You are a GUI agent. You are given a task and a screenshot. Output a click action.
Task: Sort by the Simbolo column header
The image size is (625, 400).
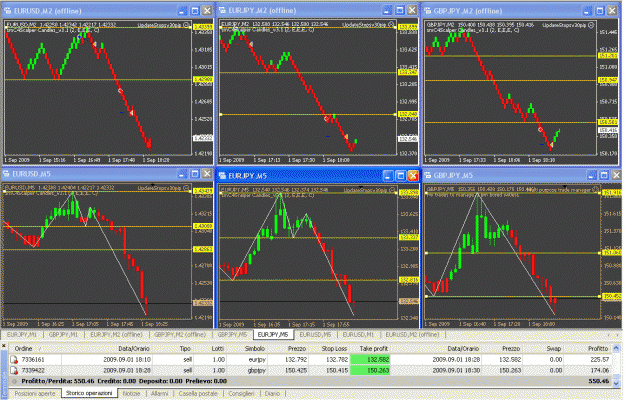click(254, 349)
